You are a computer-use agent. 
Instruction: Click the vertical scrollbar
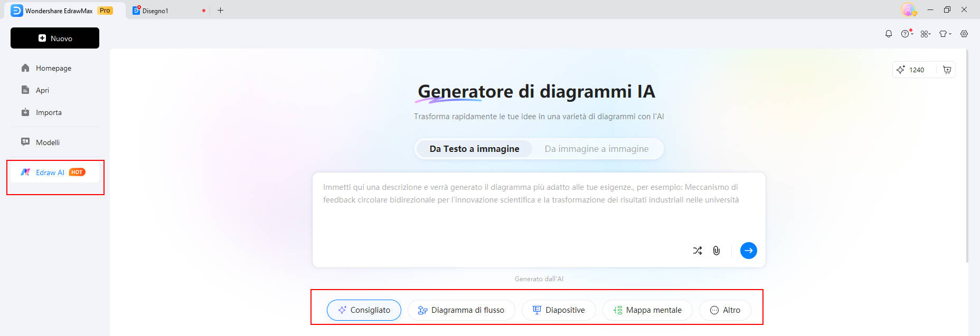[967, 156]
